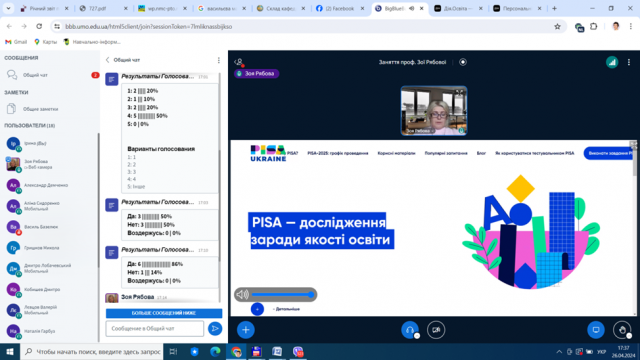Click the presentation restore screen icon
The height and width of the screenshot is (360, 640).
coord(596,330)
